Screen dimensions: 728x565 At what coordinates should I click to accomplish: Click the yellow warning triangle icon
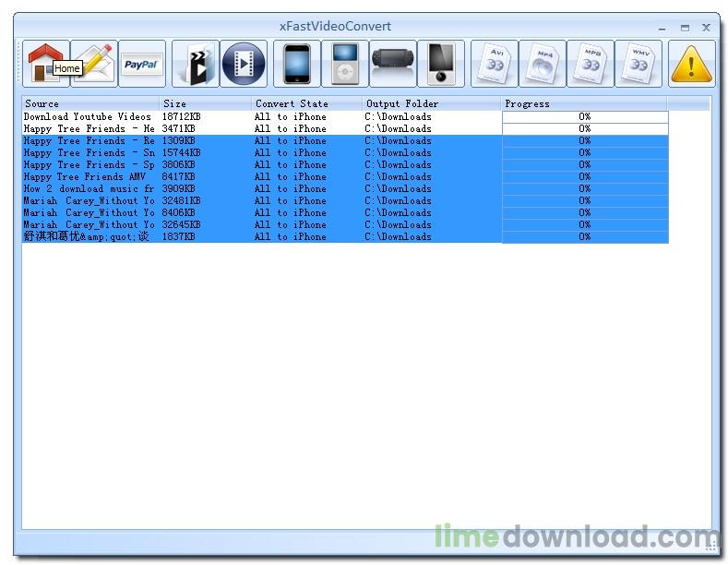[692, 64]
